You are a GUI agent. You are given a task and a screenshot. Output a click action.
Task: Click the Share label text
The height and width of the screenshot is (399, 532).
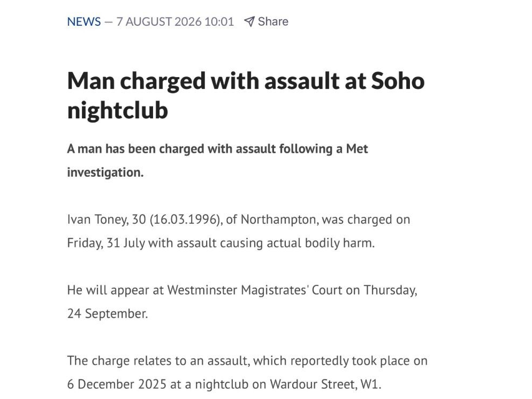273,22
